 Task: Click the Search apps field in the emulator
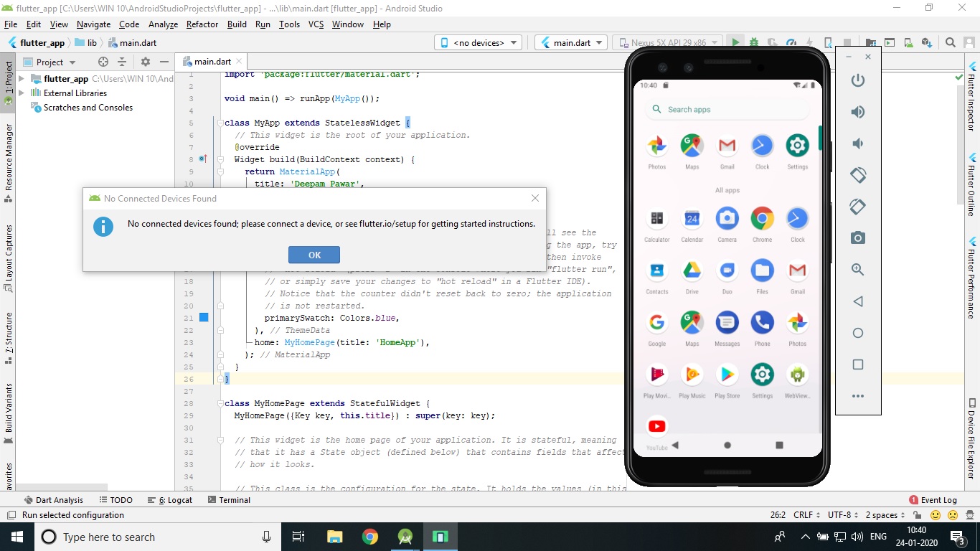[x=727, y=110]
